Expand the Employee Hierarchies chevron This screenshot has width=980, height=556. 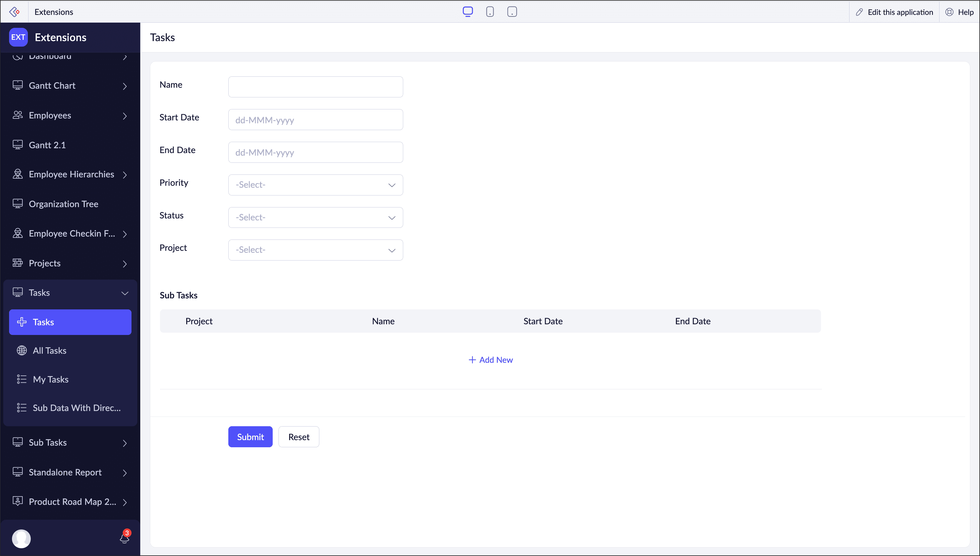[x=125, y=175]
